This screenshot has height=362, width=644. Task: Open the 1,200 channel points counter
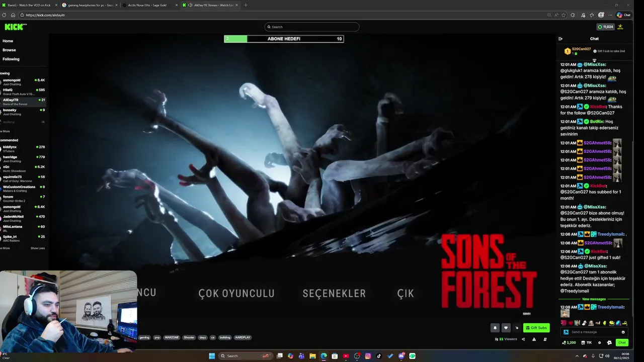pyautogui.click(x=569, y=342)
